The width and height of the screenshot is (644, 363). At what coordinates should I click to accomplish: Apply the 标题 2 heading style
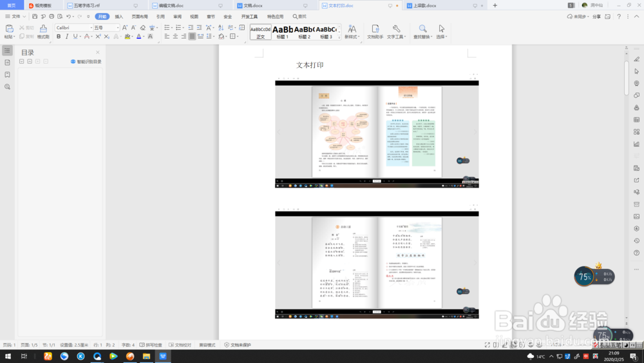(x=305, y=32)
